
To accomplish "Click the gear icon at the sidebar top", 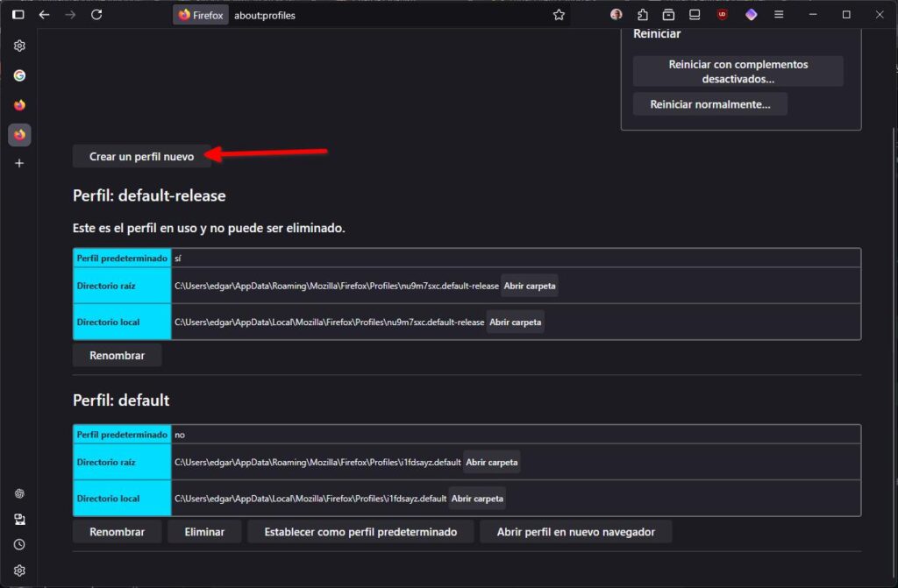I will [19, 46].
